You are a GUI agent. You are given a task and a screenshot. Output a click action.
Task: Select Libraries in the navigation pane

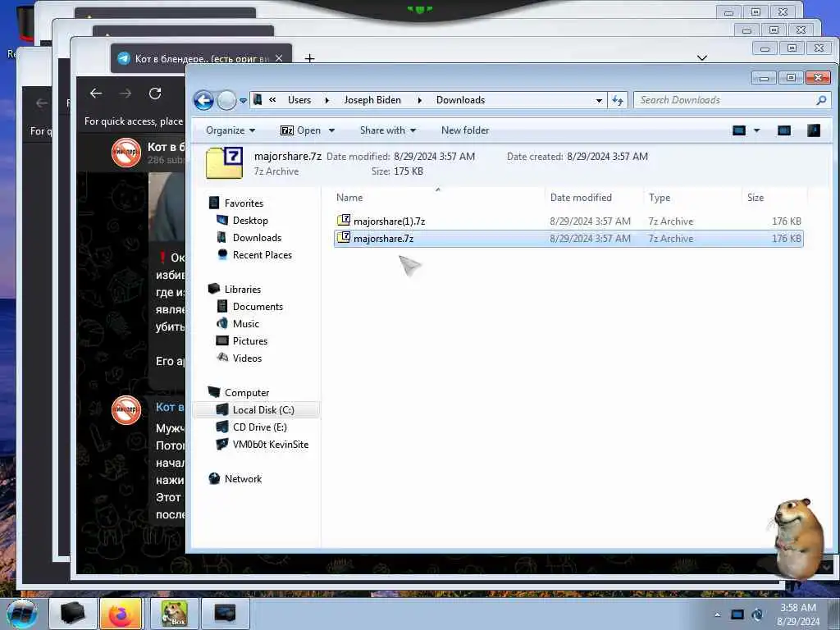pos(243,290)
